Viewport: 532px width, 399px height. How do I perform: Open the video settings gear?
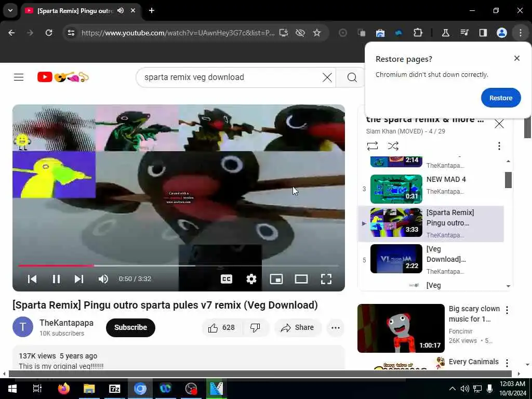(x=251, y=279)
